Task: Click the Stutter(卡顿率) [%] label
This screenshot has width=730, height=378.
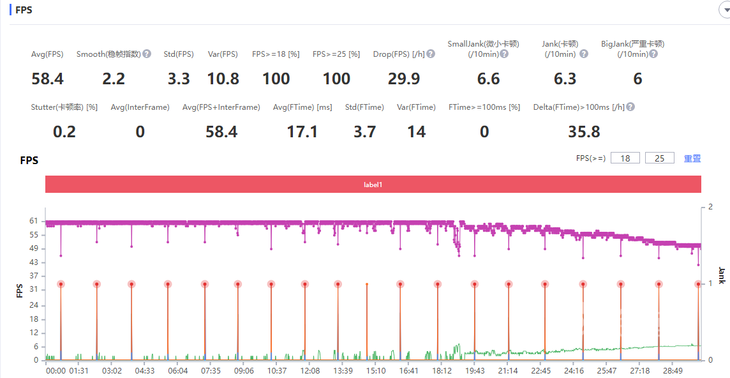Action: click(x=64, y=108)
